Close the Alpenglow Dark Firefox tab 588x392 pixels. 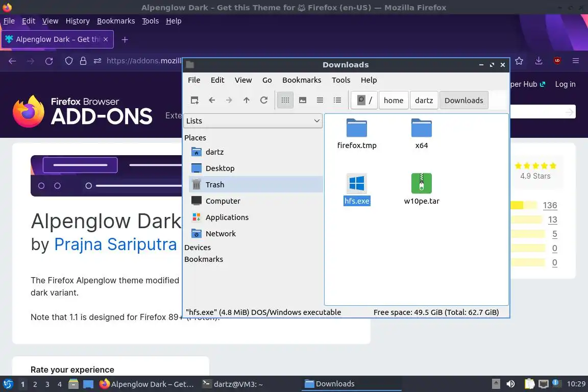(x=106, y=39)
